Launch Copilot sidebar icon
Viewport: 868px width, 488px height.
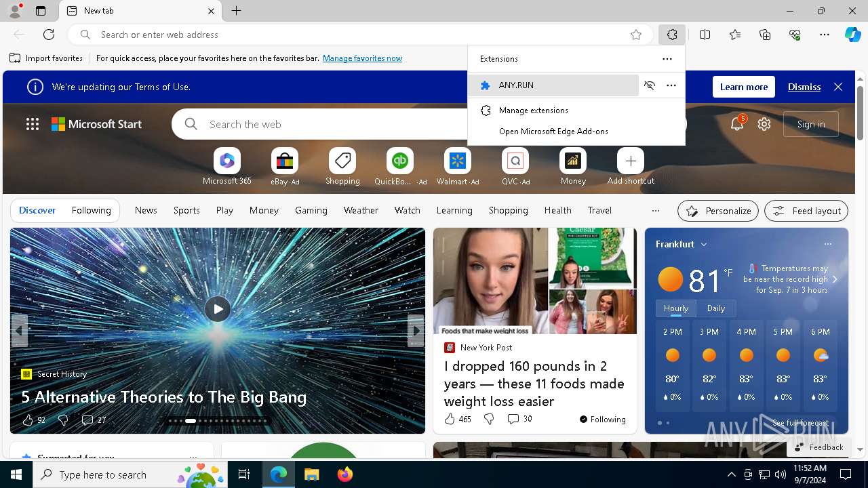852,35
